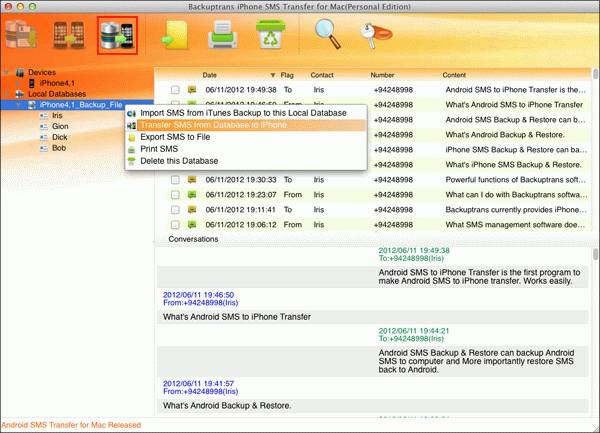Collapse the Local Databases tree group
This screenshot has width=600, height=433.
tap(7, 94)
